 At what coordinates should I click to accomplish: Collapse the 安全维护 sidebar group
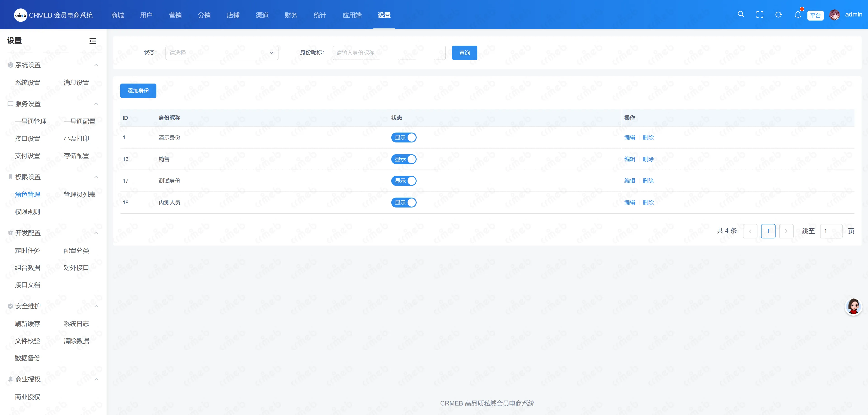[x=96, y=306]
